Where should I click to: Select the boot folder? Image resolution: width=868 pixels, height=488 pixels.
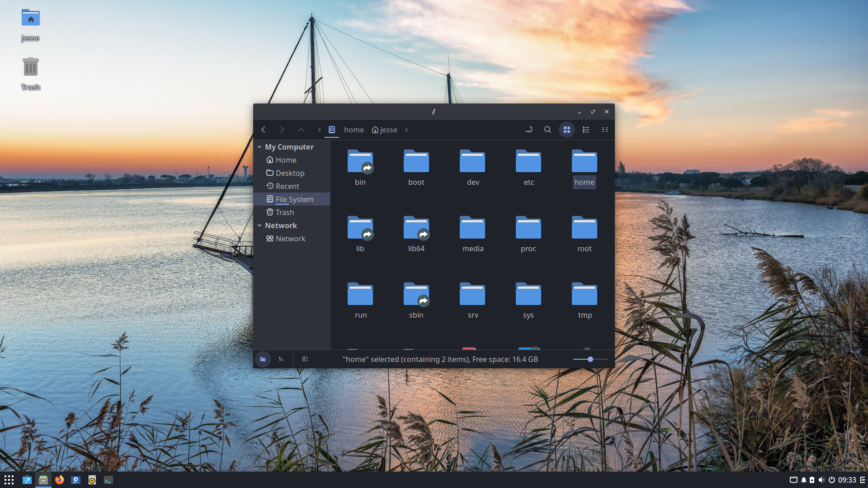[x=416, y=168]
